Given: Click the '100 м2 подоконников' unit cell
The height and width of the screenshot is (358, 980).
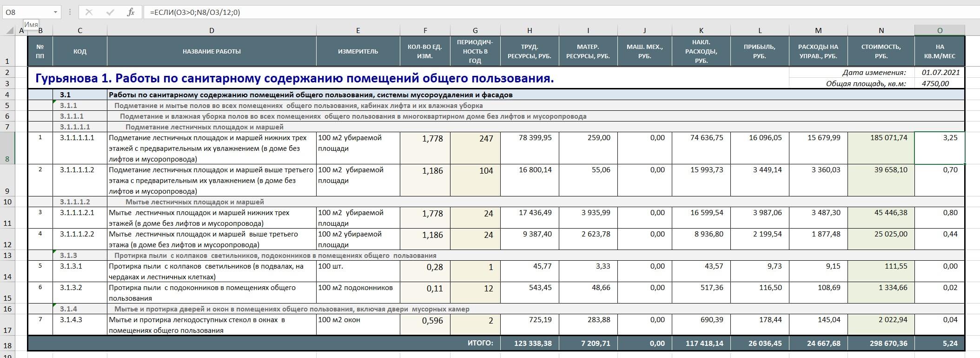Looking at the screenshot, I should click(358, 293).
